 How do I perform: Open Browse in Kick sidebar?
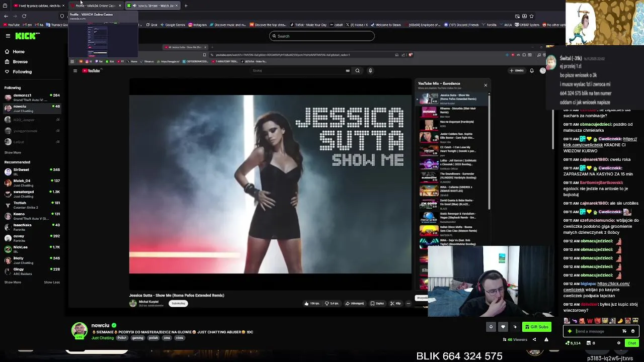pos(20,61)
